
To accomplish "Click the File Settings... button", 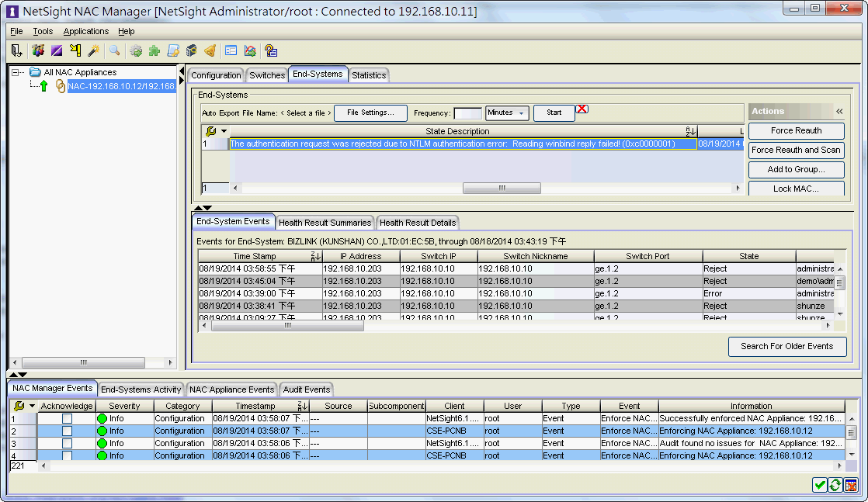I will point(370,113).
